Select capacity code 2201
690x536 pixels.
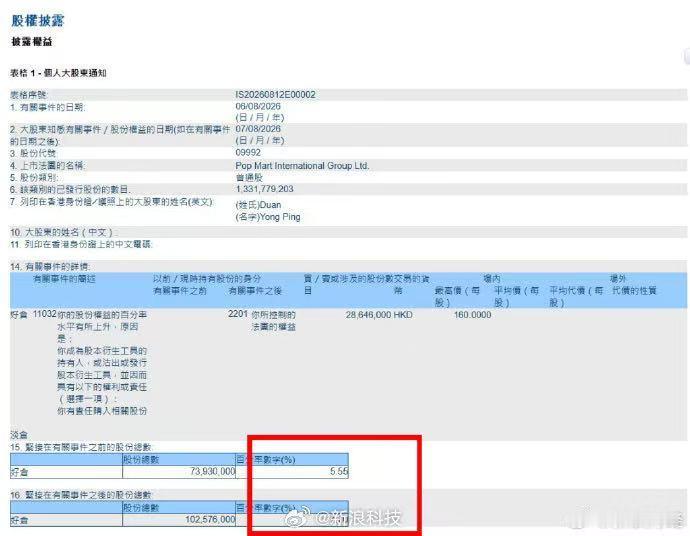[238, 314]
